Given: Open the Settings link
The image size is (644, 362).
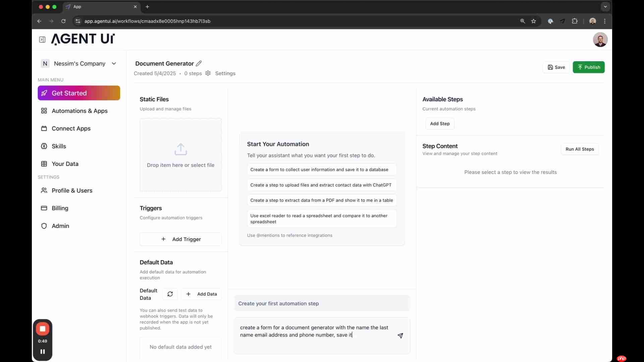Looking at the screenshot, I should (x=225, y=73).
